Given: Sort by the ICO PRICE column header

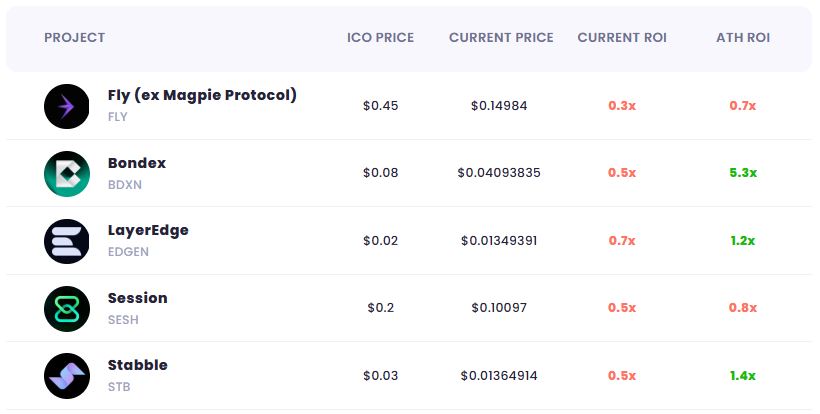Looking at the screenshot, I should point(380,38).
